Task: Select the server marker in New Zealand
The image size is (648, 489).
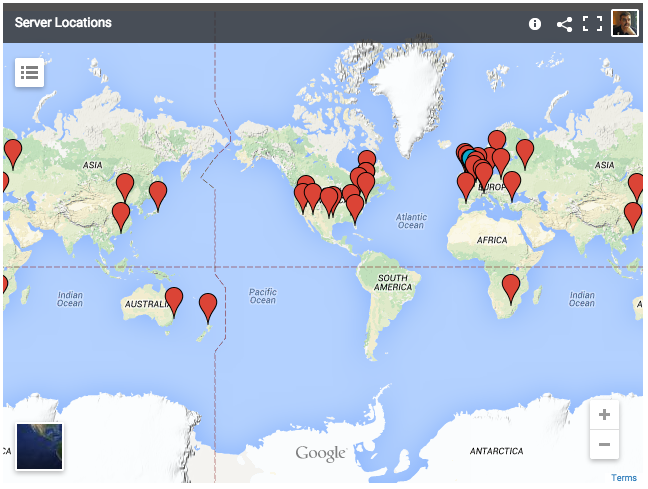Action: (208, 305)
